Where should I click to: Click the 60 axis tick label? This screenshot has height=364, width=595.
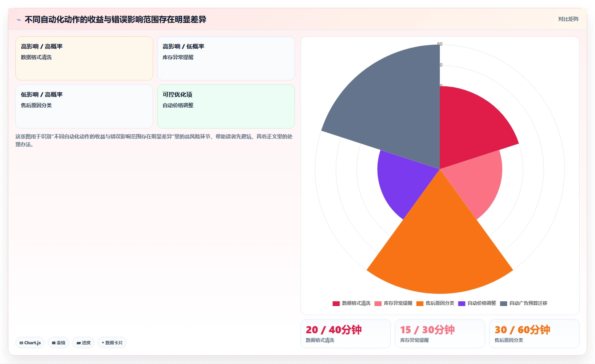coord(440,44)
